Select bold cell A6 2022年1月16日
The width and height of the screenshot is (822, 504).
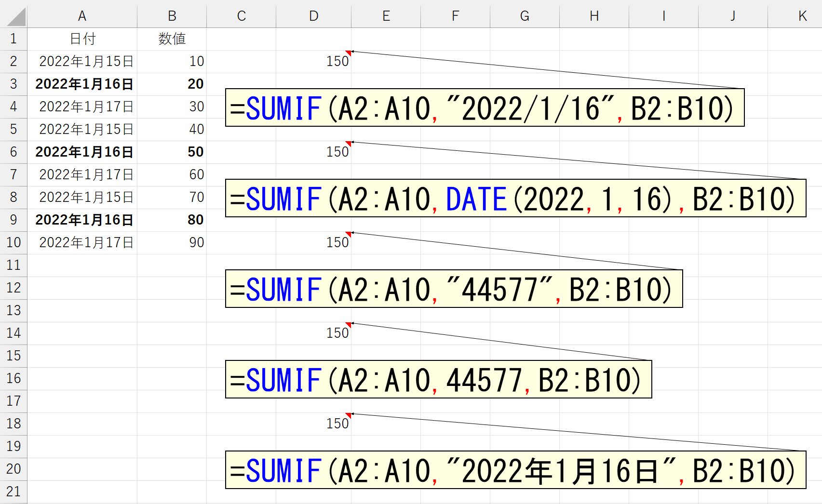point(82,152)
